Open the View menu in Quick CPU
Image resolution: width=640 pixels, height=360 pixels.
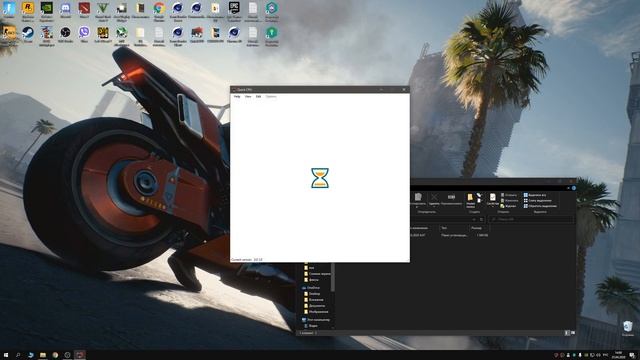tap(248, 97)
